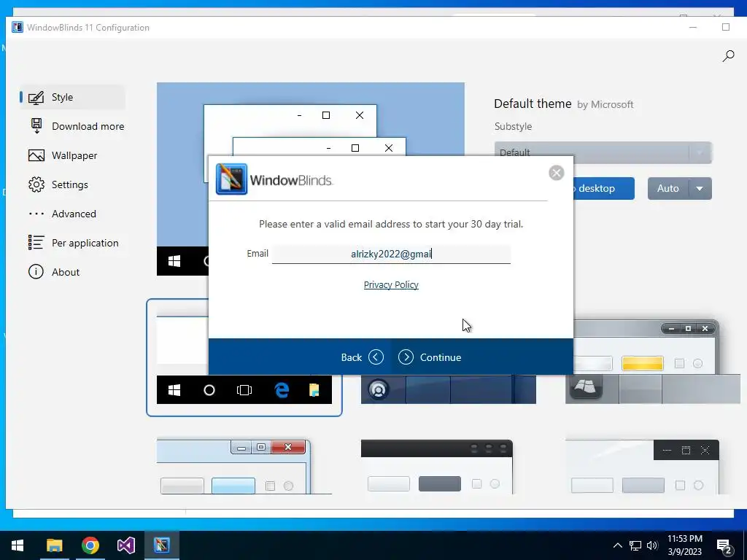Click the Per application list icon

(36, 242)
